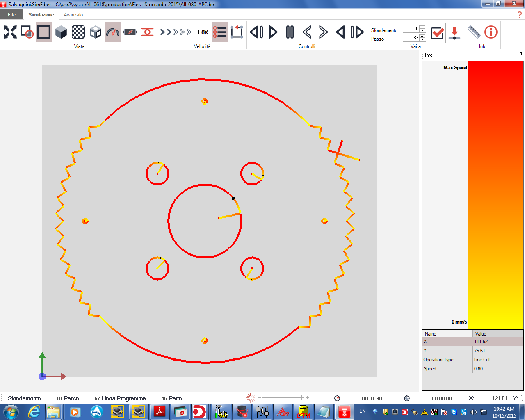Click the Name column header

point(447,333)
